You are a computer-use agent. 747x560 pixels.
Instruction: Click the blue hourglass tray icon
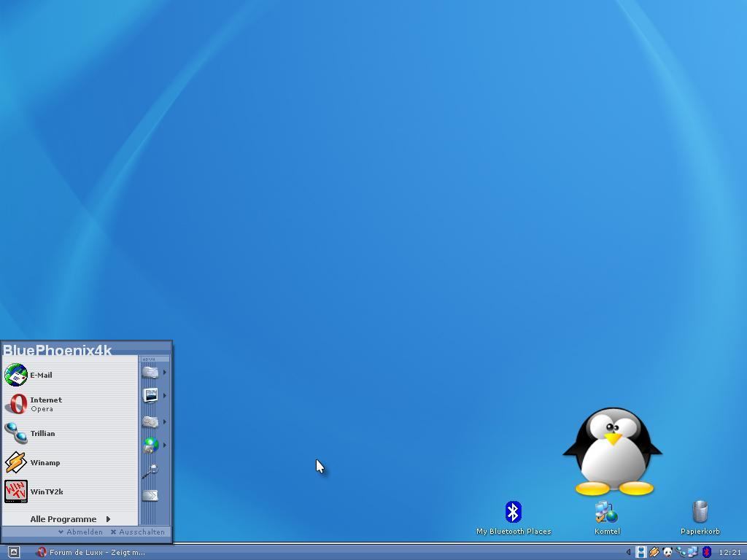pyautogui.click(x=641, y=553)
